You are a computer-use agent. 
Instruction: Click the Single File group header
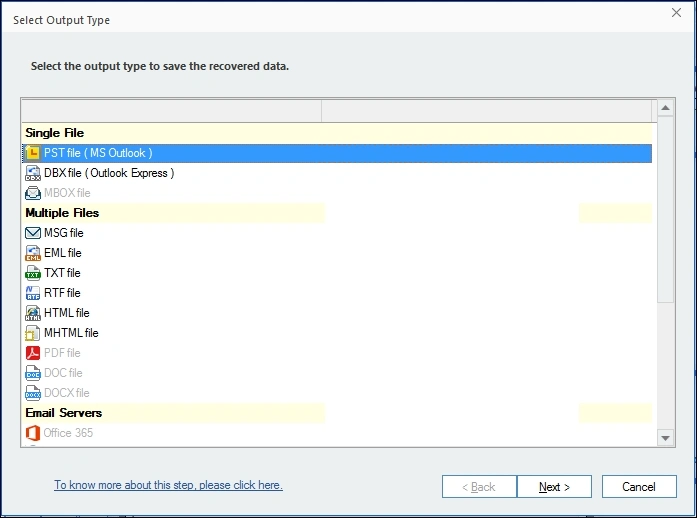pos(336,133)
